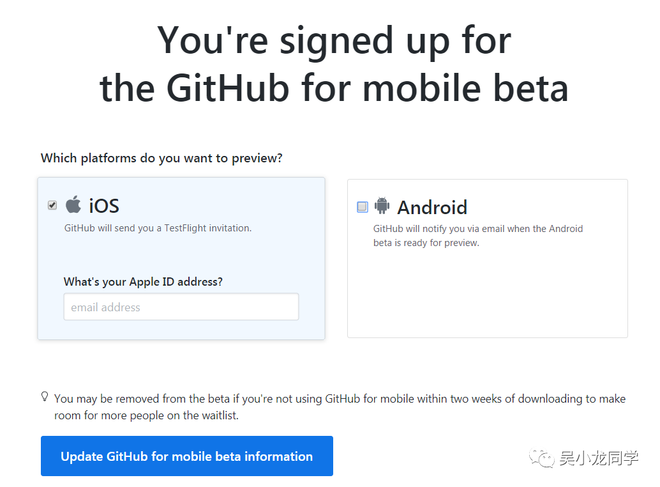Viewport: 660px width, 487px height.
Task: Focus the Apple ID email address field
Action: [181, 307]
